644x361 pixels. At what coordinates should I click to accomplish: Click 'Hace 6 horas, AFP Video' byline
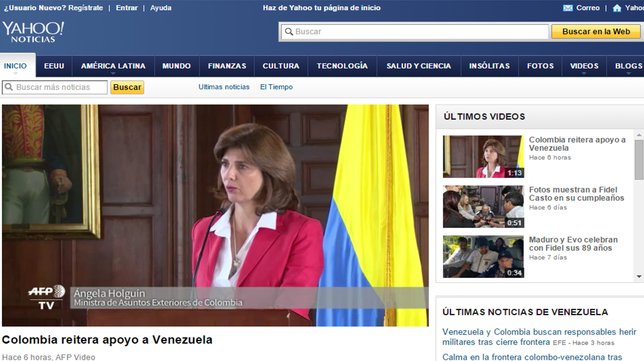(49, 357)
